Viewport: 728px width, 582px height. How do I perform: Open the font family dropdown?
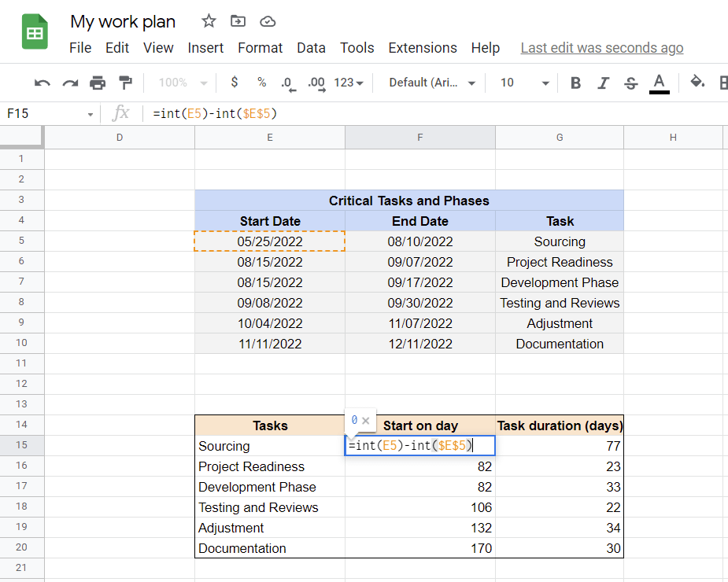coord(430,82)
